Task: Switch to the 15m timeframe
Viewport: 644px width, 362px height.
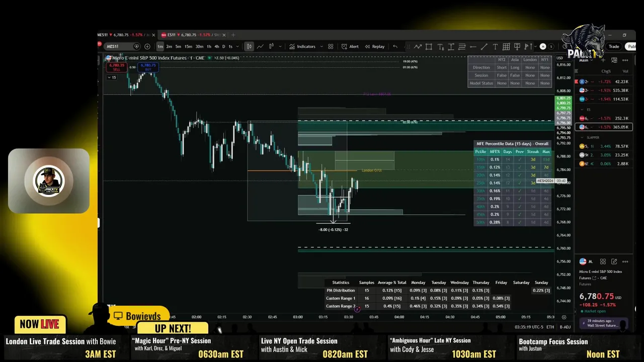Action: [x=188, y=46]
